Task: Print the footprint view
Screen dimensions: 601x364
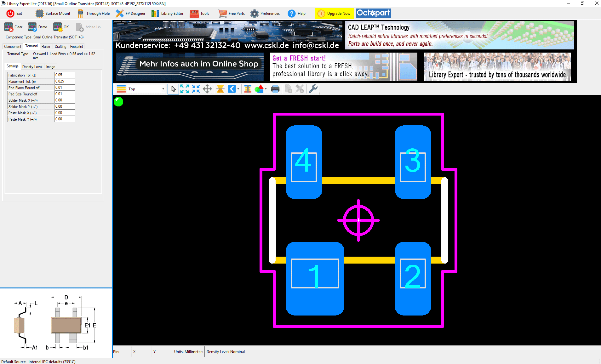Action: tap(275, 89)
